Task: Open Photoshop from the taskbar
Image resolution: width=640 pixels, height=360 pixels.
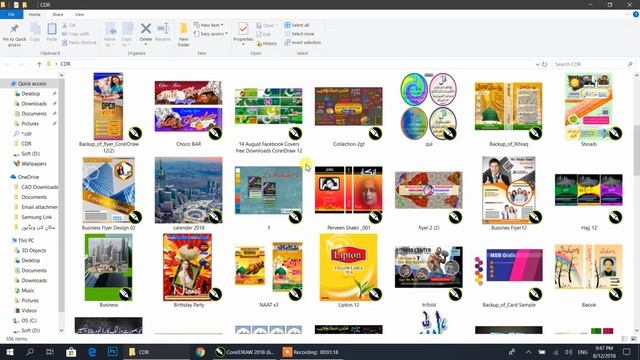Action: [x=112, y=352]
